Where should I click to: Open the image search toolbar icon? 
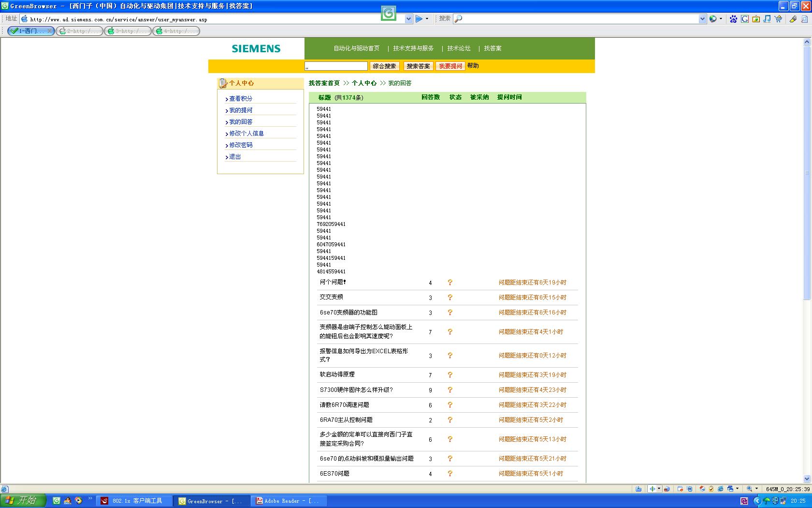coord(756,19)
